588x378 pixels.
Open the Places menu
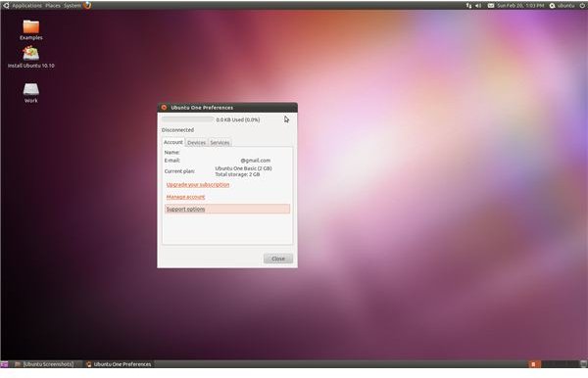pyautogui.click(x=53, y=6)
